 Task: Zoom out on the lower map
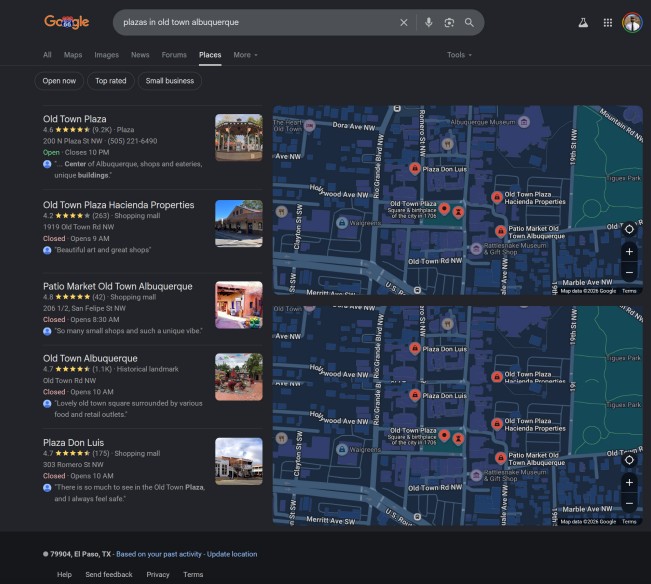pyautogui.click(x=629, y=503)
